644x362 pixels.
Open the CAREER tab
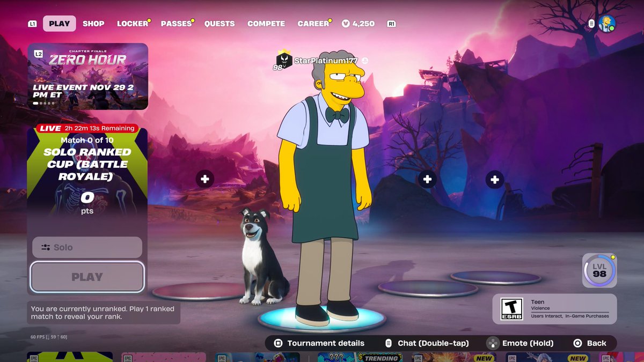click(313, 24)
